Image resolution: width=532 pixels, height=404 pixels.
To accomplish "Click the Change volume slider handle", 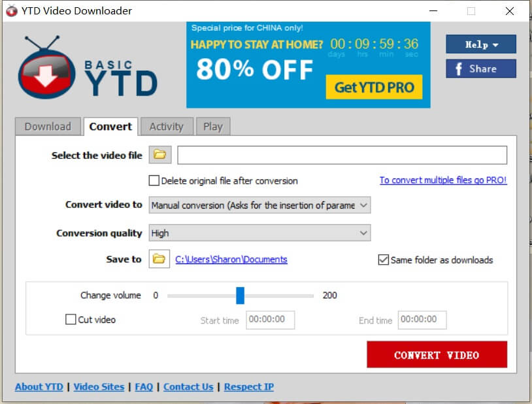I will pos(241,295).
